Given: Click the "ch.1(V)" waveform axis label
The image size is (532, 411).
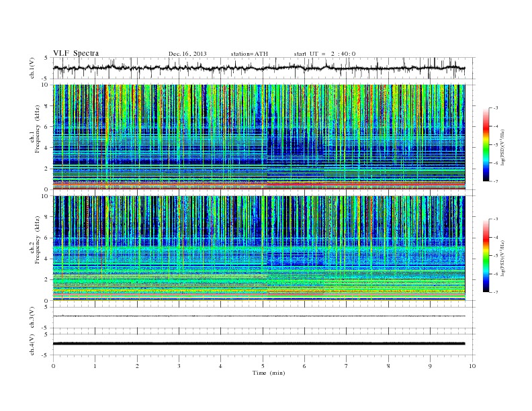Looking at the screenshot, I should [32, 68].
